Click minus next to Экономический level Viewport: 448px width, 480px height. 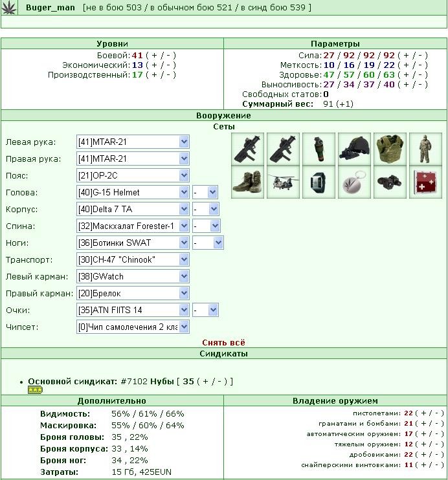click(168, 65)
